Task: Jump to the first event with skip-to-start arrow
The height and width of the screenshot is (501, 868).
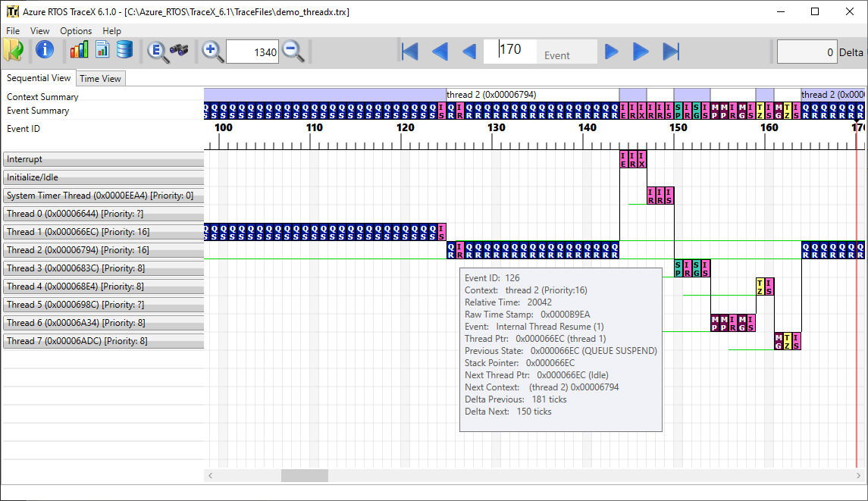Action: [x=409, y=52]
